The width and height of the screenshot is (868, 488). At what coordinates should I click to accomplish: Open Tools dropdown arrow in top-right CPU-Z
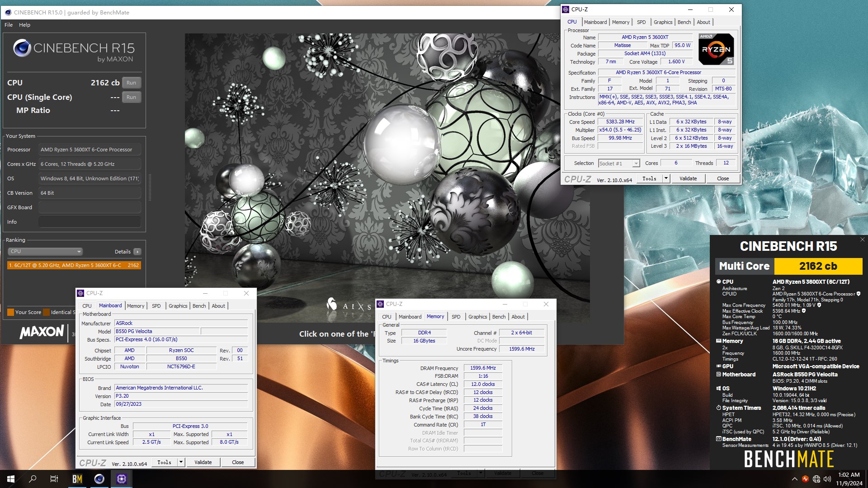click(665, 178)
